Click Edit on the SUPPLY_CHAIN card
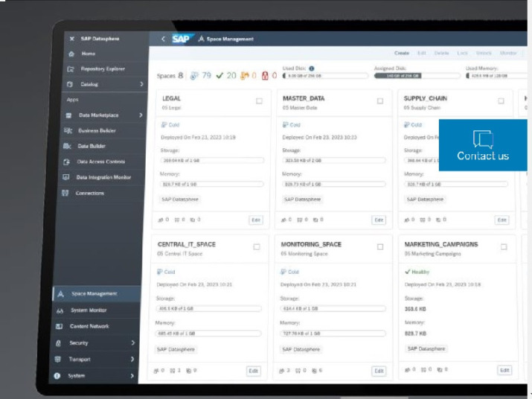 tap(501, 220)
